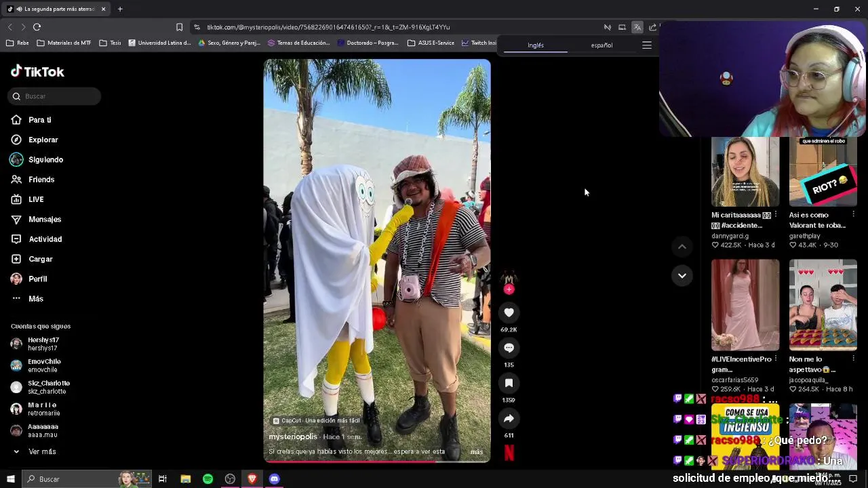Open mysteriopolis profile from caption
Image resolution: width=868 pixels, height=488 pixels.
pos(293,436)
